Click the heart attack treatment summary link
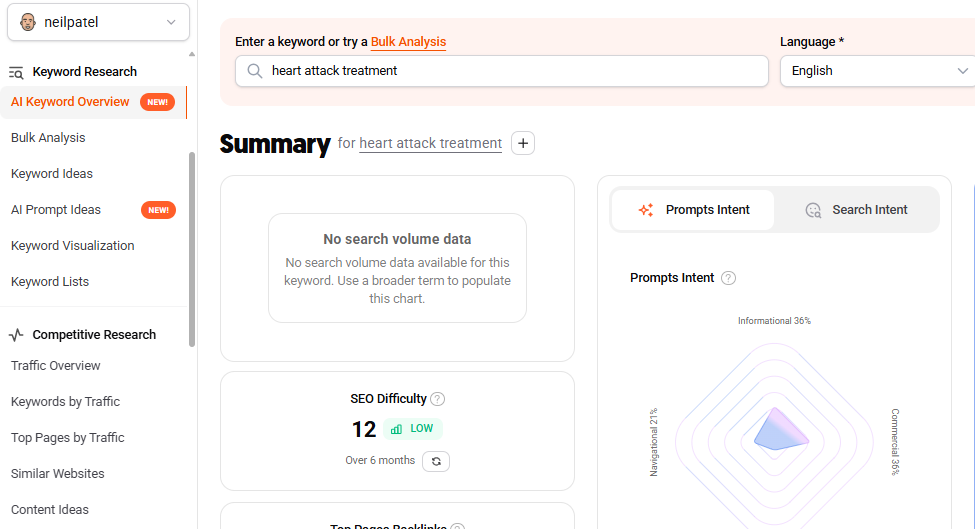Screen dimensions: 975x529 pyautogui.click(x=430, y=144)
